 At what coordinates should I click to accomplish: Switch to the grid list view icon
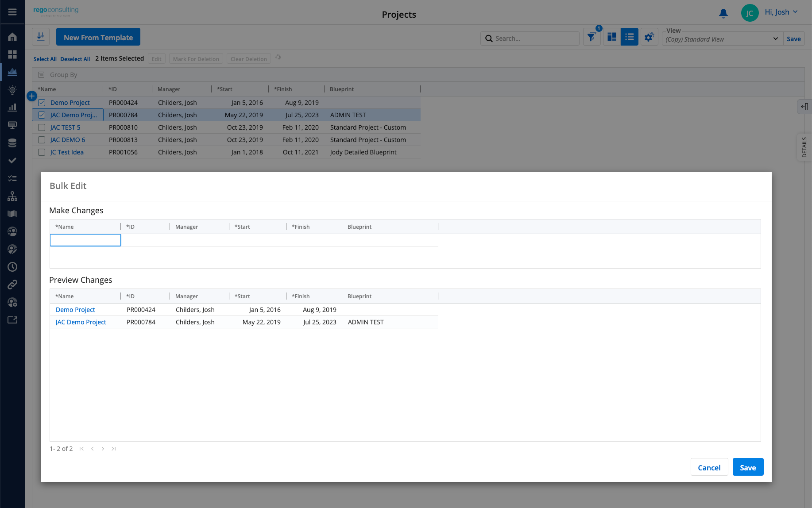629,37
